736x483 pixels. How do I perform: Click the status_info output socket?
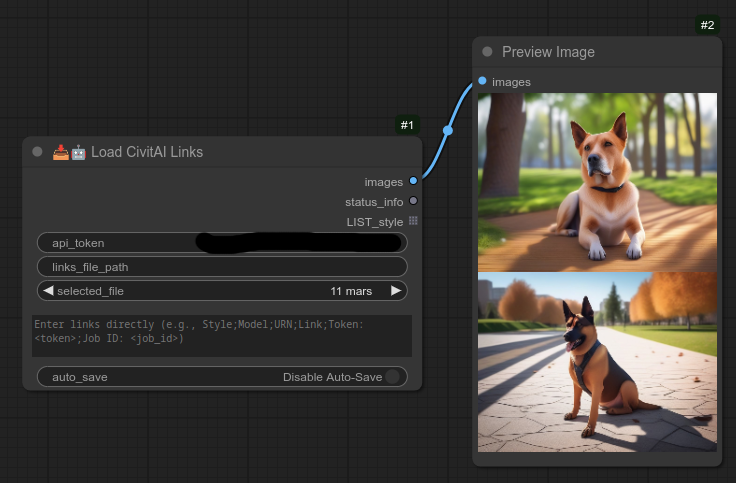[x=413, y=201]
